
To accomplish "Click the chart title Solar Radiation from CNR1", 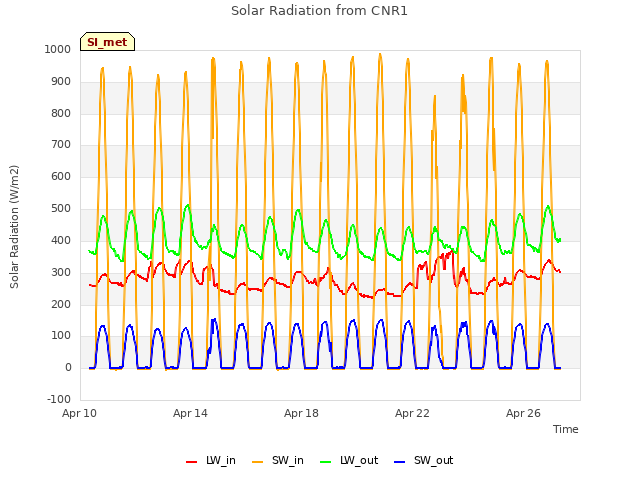I will click(319, 11).
